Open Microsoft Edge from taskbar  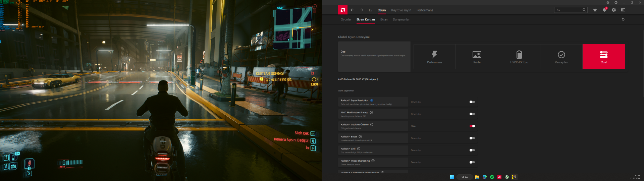coord(485,177)
